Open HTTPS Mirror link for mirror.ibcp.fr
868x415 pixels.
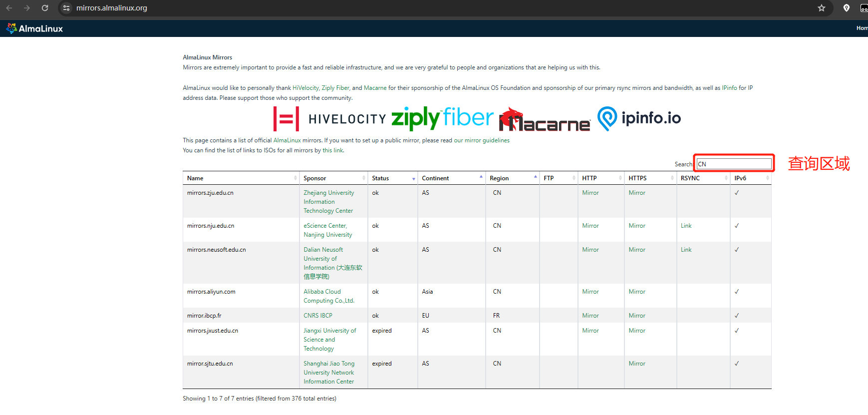pyautogui.click(x=637, y=316)
